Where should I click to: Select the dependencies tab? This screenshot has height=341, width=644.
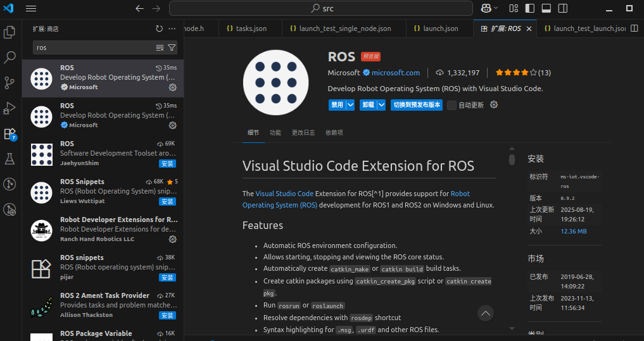click(x=334, y=133)
